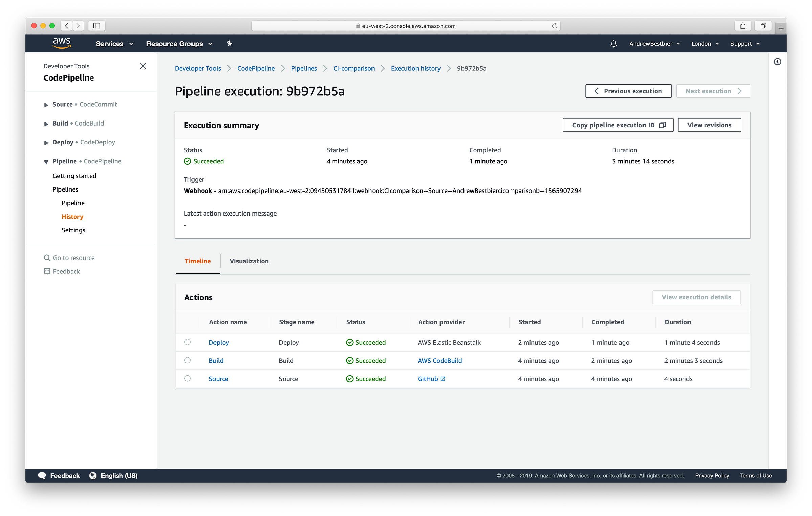The height and width of the screenshot is (516, 812).
Task: Open Pipelines in sidebar
Action: click(x=65, y=189)
